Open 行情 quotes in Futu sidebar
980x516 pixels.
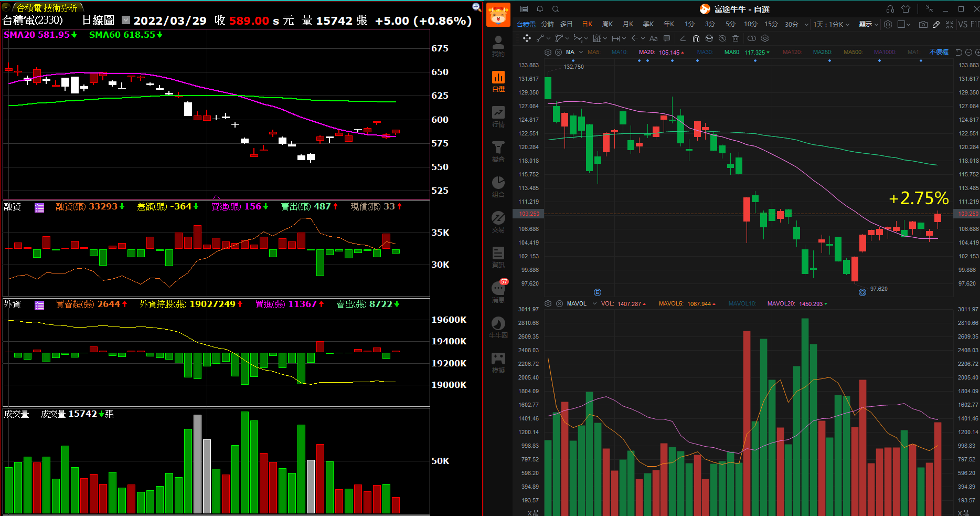pyautogui.click(x=498, y=117)
